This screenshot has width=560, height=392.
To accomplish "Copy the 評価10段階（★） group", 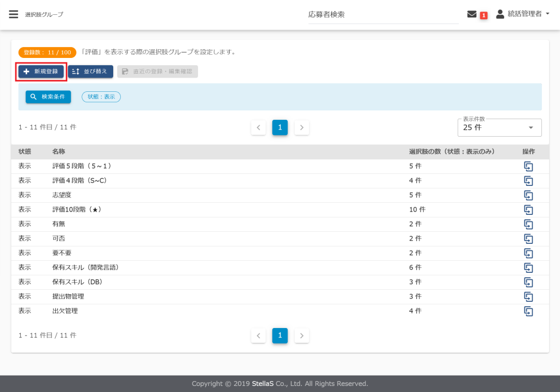I will pyautogui.click(x=528, y=209).
